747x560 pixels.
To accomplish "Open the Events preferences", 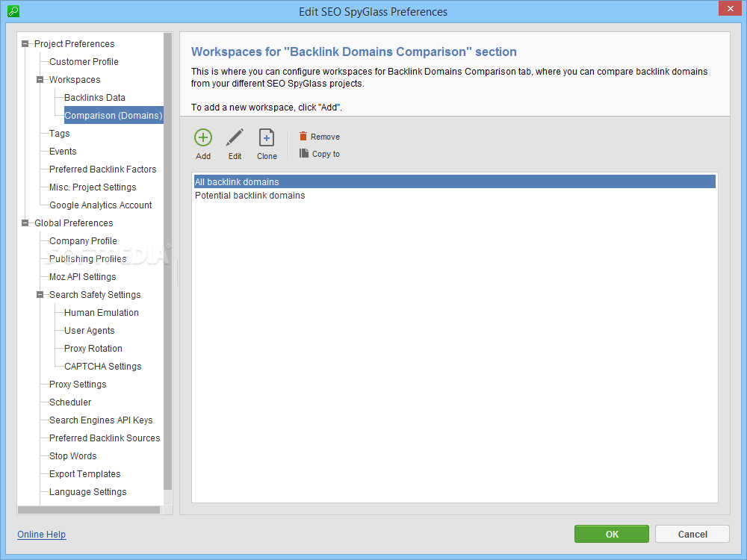I will pyautogui.click(x=63, y=152).
